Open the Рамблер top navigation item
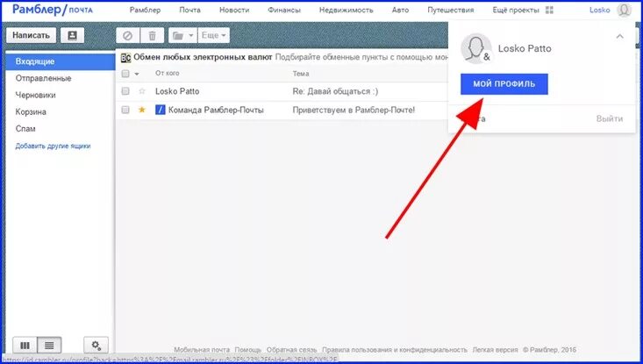Viewport: 643px width, 364px height. pos(145,10)
